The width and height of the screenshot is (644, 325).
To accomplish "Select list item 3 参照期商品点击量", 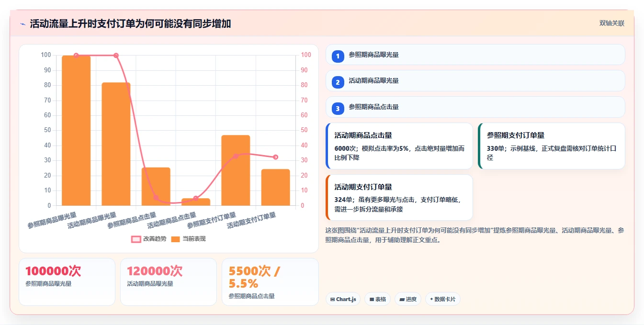I will pos(475,107).
